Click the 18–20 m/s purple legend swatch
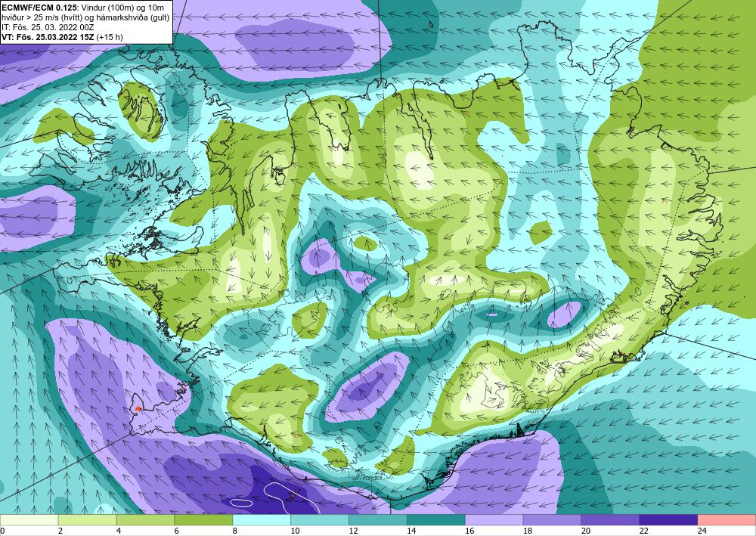The image size is (756, 536). (552, 520)
